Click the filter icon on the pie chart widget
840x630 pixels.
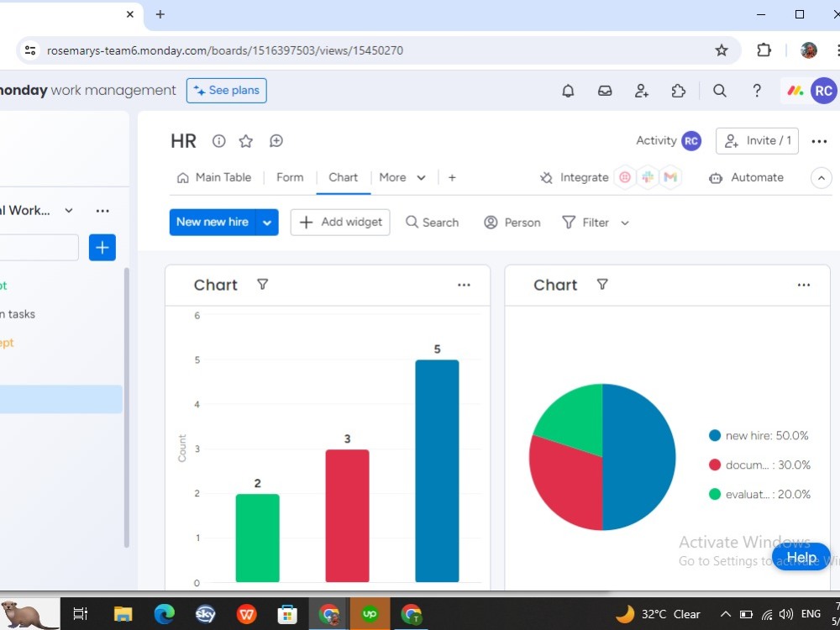tap(602, 285)
